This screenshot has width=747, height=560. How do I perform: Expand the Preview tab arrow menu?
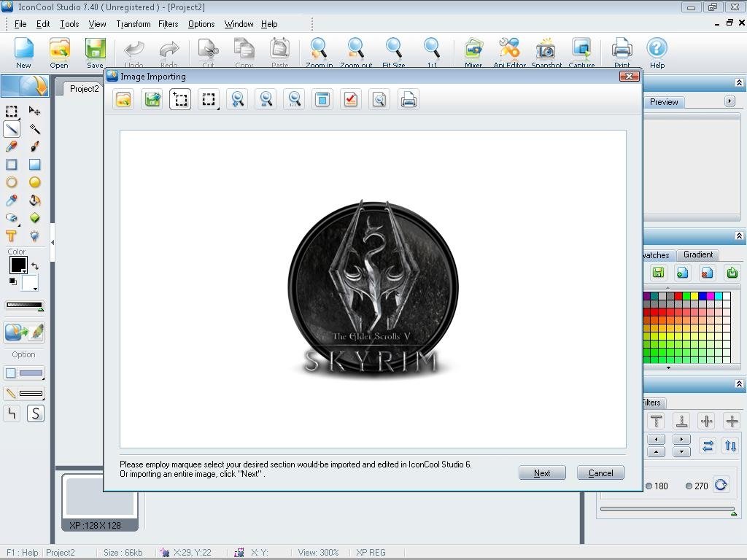(x=729, y=101)
